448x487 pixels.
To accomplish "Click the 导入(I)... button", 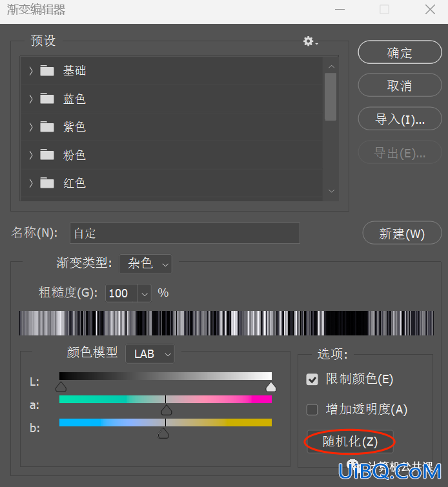I will click(x=400, y=119).
